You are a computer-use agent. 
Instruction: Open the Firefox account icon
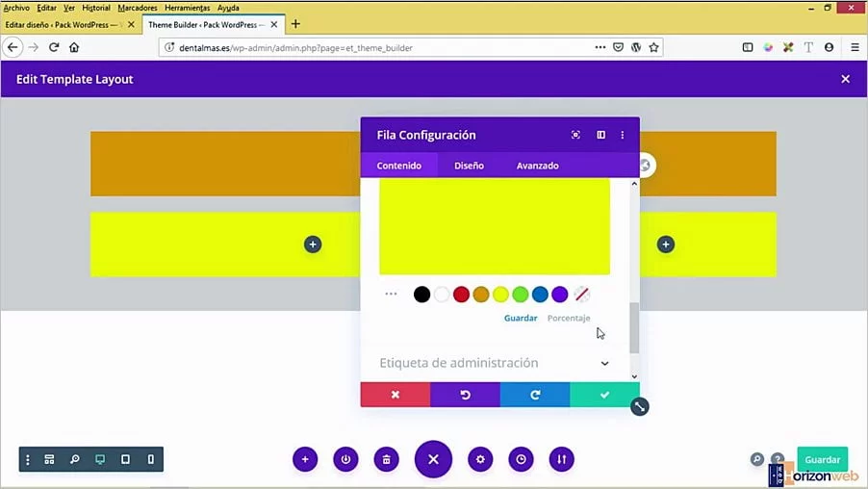(829, 47)
